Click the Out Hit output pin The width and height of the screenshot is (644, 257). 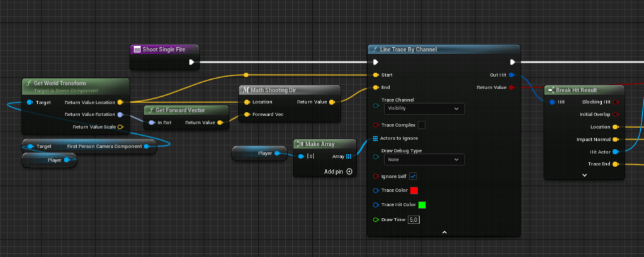511,75
